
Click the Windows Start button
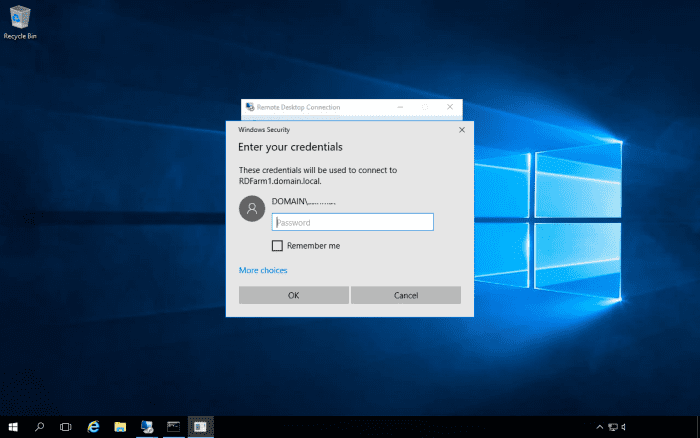(13, 427)
